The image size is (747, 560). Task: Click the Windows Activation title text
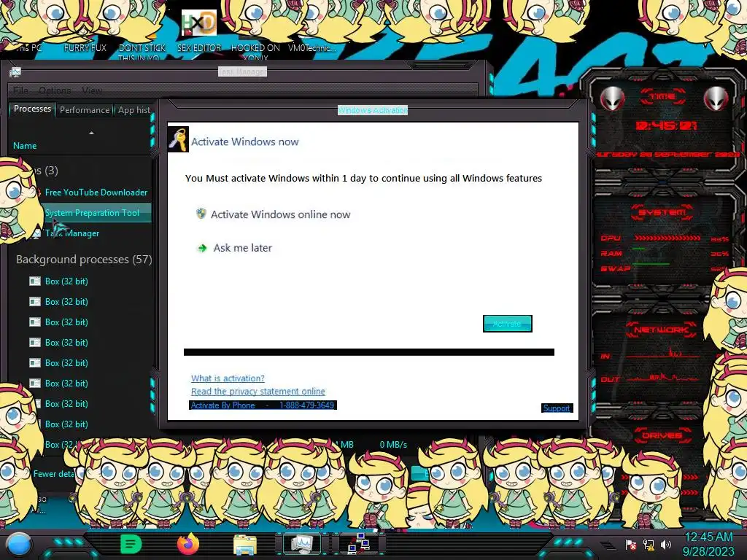coord(373,110)
